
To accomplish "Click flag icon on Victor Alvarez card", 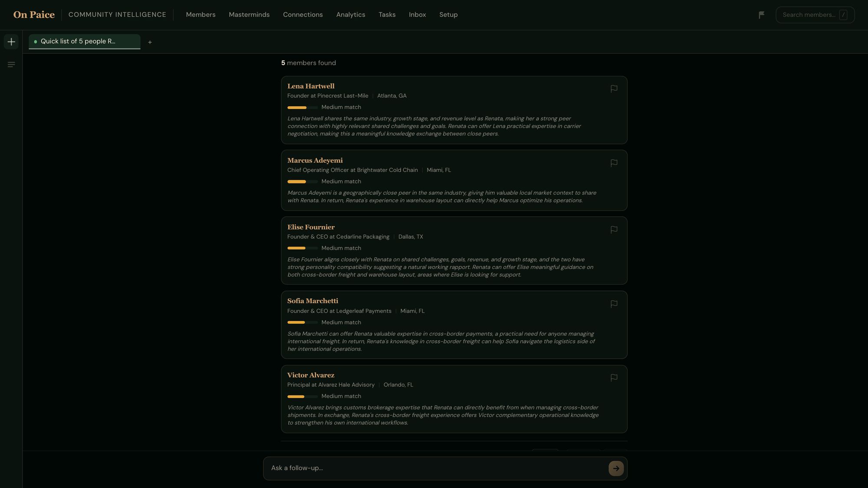I will [x=614, y=378].
